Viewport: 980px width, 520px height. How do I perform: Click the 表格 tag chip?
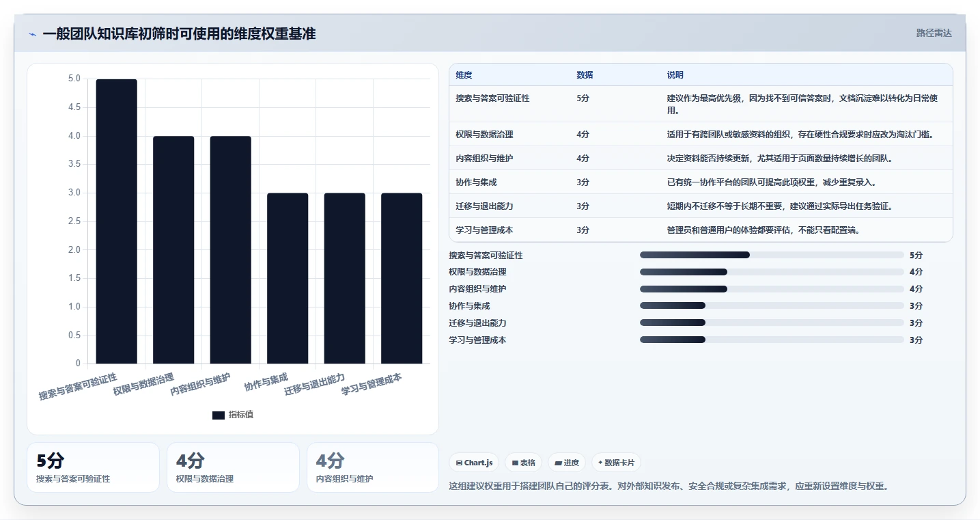click(x=523, y=463)
